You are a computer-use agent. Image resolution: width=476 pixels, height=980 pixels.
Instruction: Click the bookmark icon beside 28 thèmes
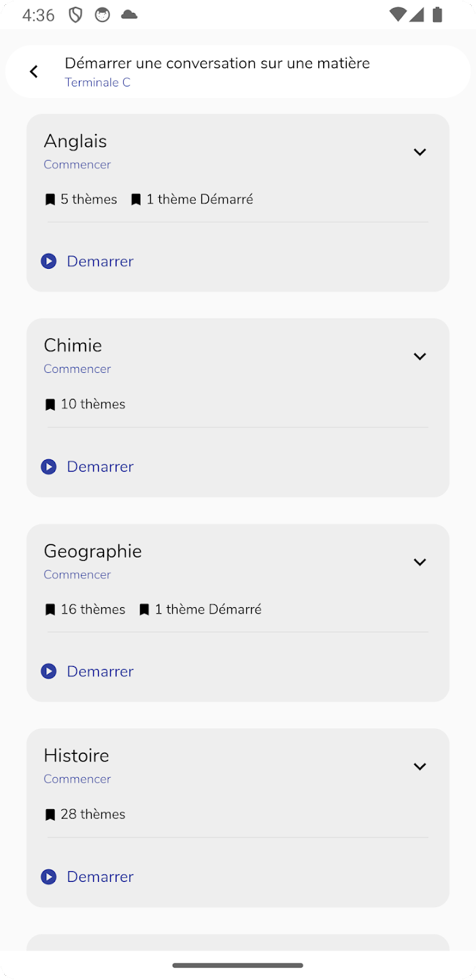50,814
